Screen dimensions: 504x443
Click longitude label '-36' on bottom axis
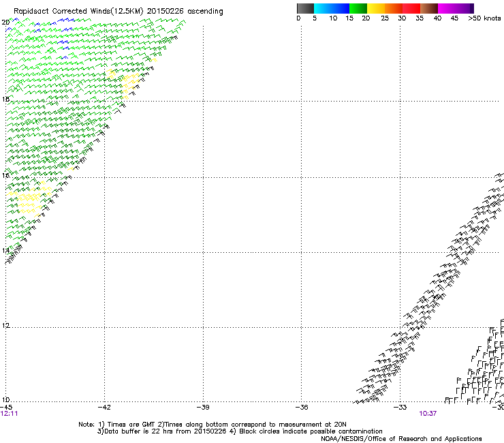[x=301, y=408]
